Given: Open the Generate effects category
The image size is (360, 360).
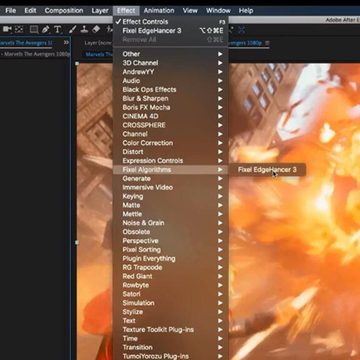Looking at the screenshot, I should click(170, 179).
